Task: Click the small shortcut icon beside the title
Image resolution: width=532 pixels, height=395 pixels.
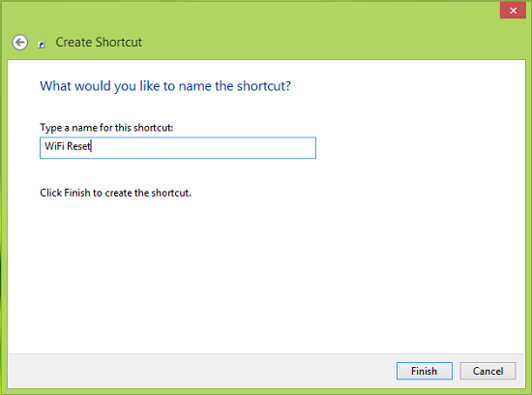Action: [41, 45]
